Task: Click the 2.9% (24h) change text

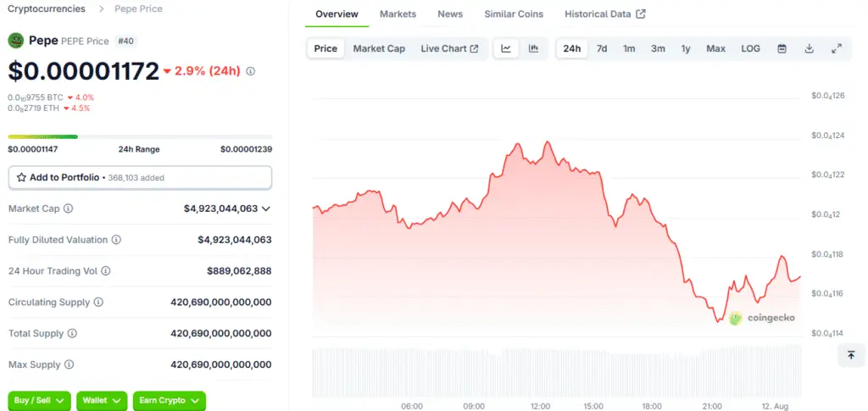Action: [208, 71]
